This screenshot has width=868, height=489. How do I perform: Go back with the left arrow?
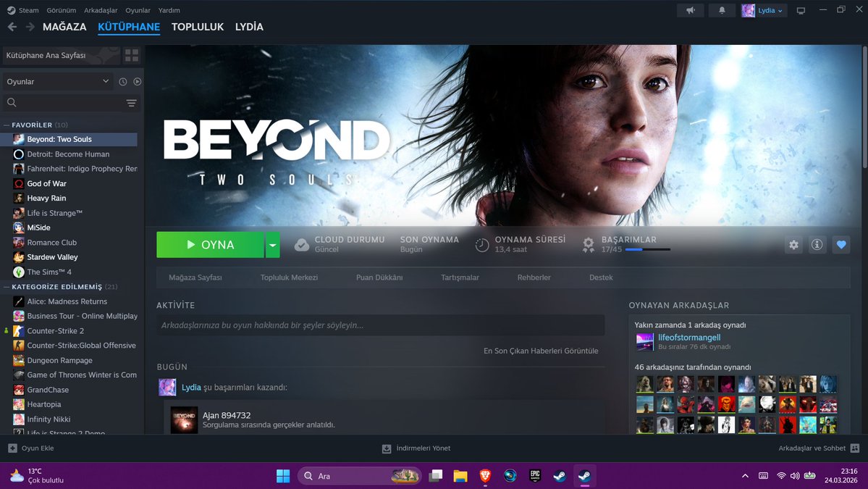[12, 27]
